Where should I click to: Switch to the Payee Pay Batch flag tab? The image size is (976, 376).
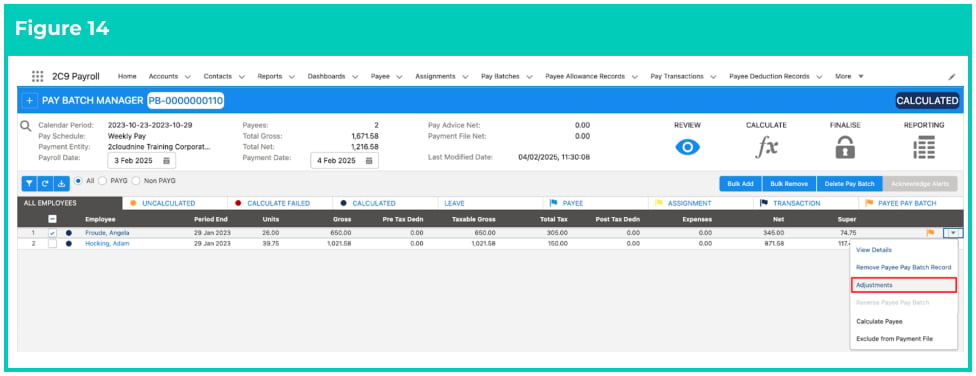click(x=911, y=204)
